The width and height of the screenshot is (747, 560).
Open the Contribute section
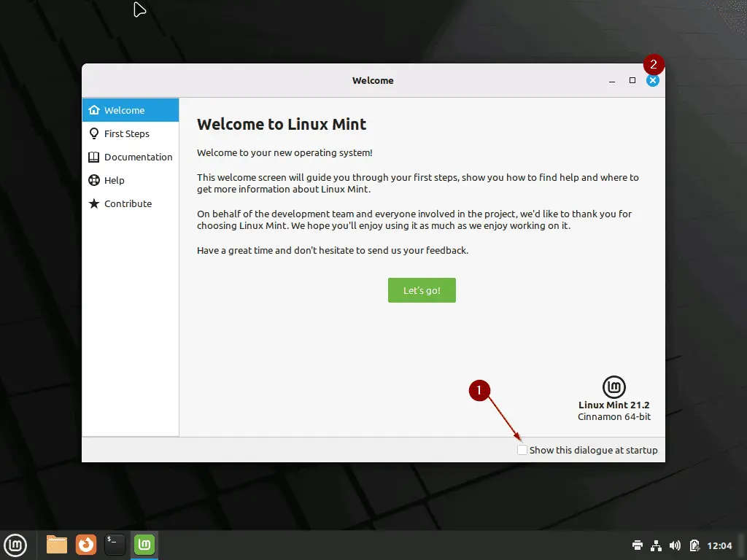(131, 204)
